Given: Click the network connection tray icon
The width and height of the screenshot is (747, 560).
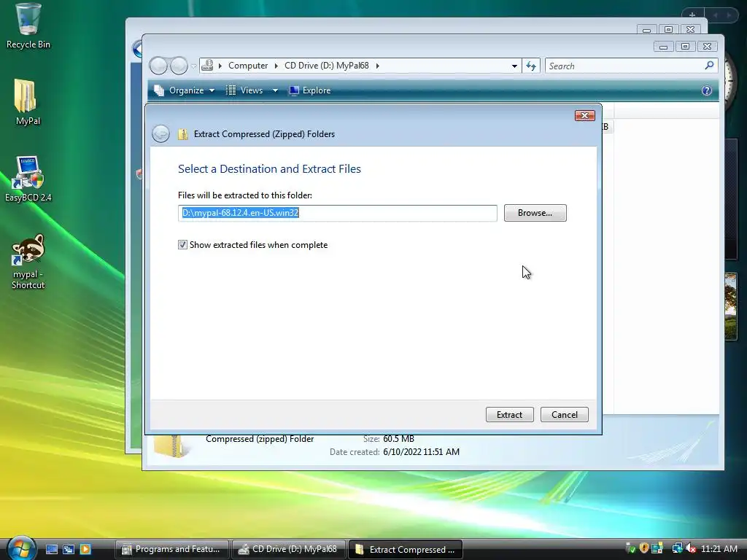Looking at the screenshot, I should tap(677, 548).
